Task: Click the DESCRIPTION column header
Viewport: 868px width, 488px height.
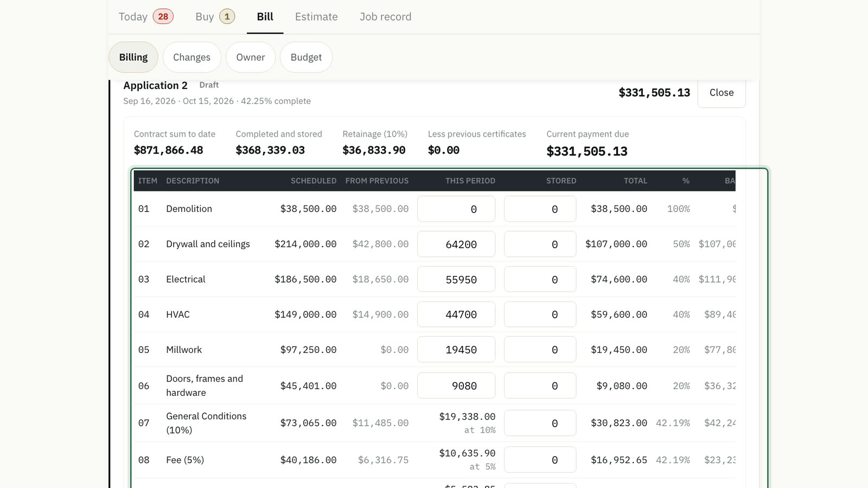Action: pos(193,181)
